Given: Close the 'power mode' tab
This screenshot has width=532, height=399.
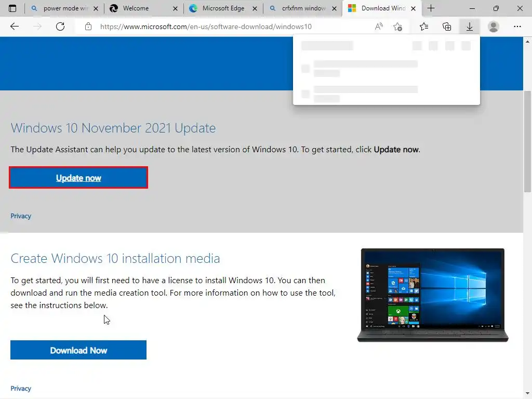Looking at the screenshot, I should [96, 8].
